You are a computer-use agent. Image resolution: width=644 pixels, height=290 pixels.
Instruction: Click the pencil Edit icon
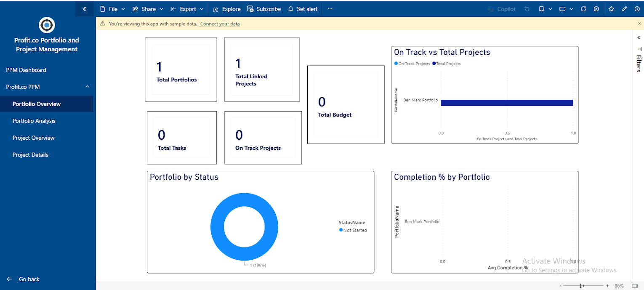pyautogui.click(x=624, y=9)
